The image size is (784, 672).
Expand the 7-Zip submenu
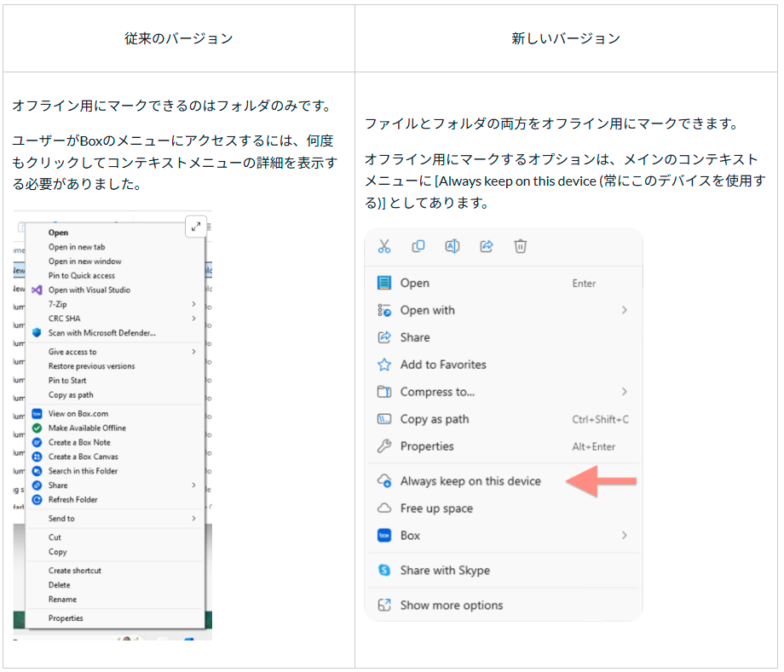tap(194, 304)
